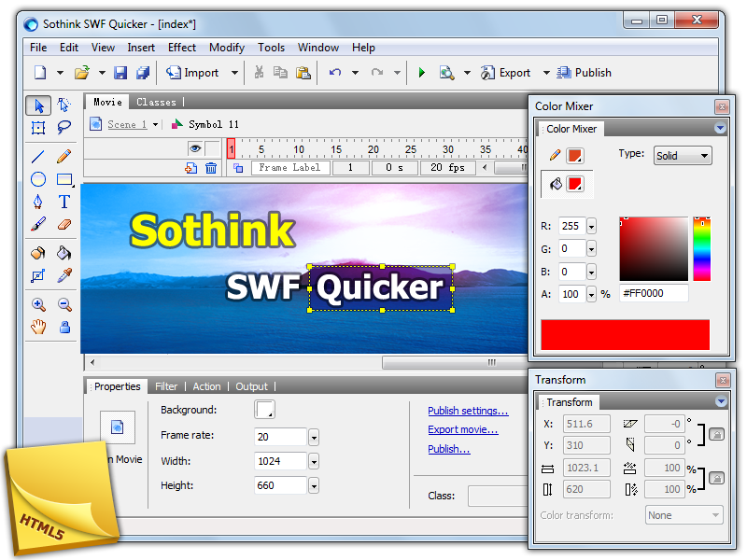This screenshot has height=560, width=747.
Task: Click the Undo arrow icon
Action: (x=335, y=73)
